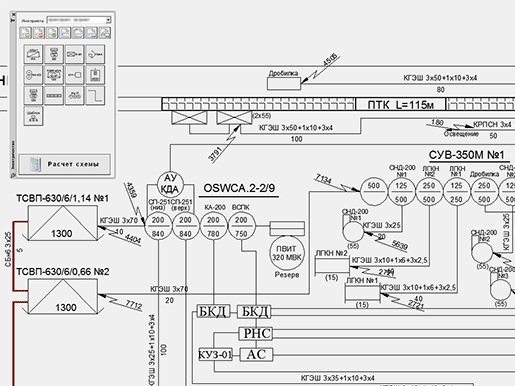The width and height of the screenshot is (515, 386).
Task: Click the add project icon with green plus
Action: click(x=26, y=33)
